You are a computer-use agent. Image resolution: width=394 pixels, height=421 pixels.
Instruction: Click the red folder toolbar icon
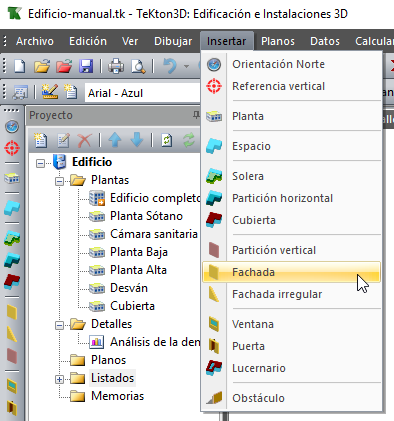point(64,66)
